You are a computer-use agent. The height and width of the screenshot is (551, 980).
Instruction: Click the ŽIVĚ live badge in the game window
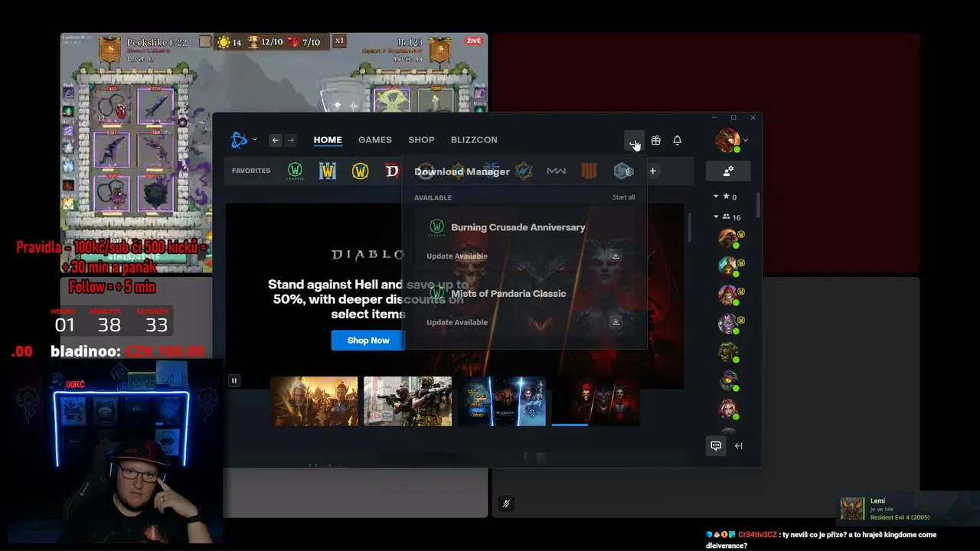tap(474, 41)
